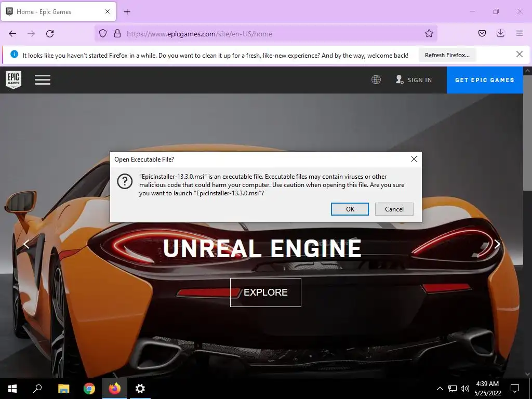Bookmark this page with the star
Viewport: 532px width, 399px height.
tap(429, 34)
